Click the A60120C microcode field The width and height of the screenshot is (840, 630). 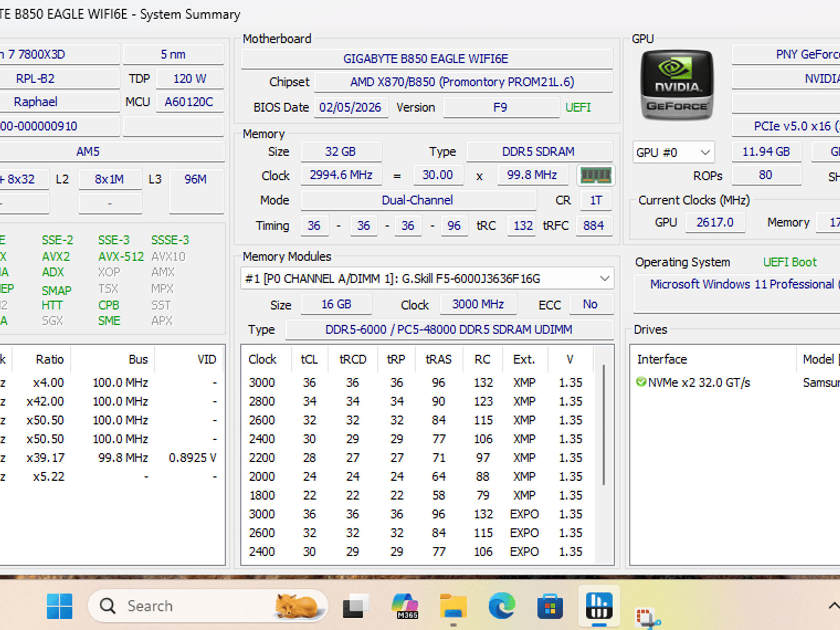(190, 102)
